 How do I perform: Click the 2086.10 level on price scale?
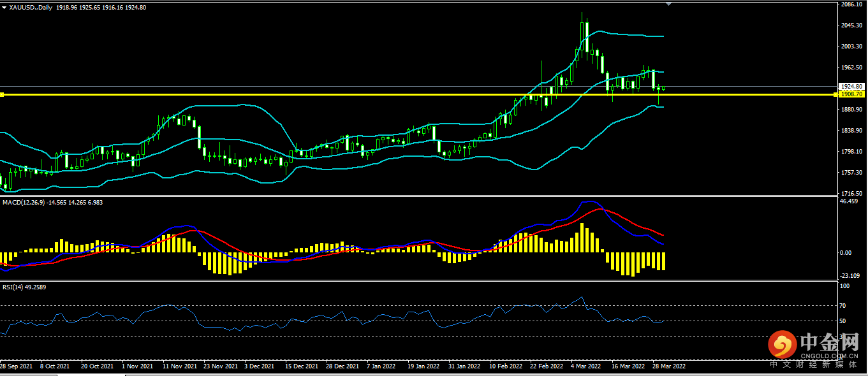[x=851, y=4]
